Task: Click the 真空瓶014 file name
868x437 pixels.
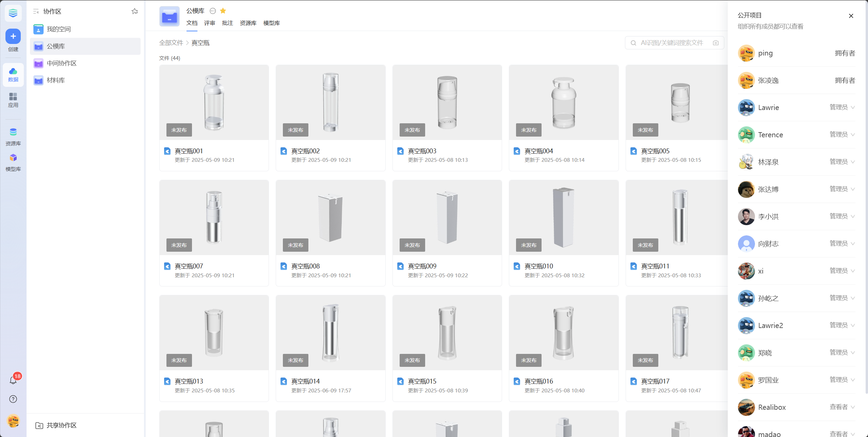Action: pyautogui.click(x=305, y=381)
